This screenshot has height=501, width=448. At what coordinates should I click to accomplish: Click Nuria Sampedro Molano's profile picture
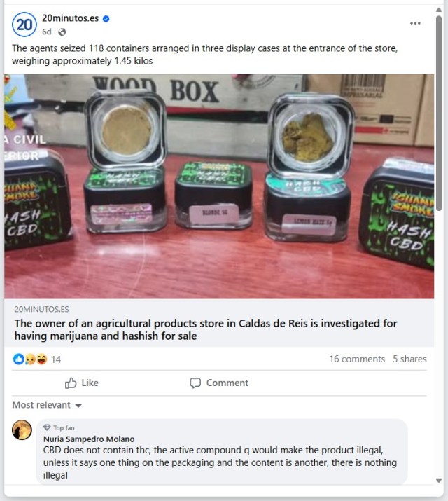[x=22, y=430]
